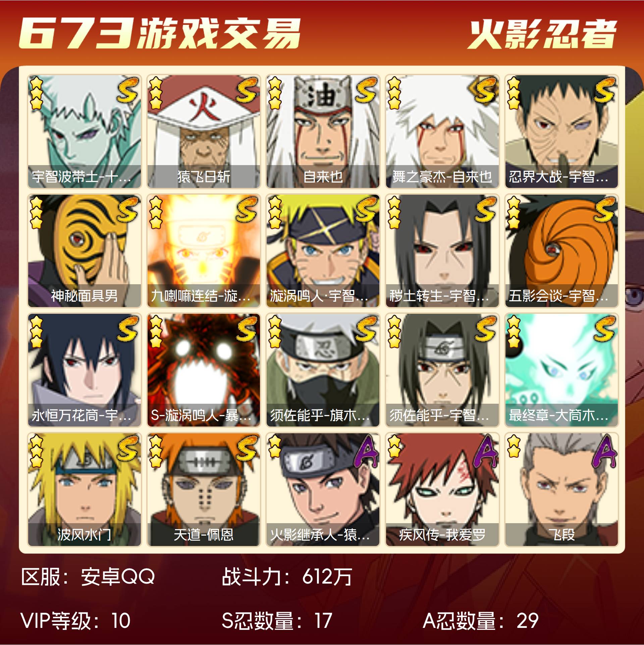The width and height of the screenshot is (644, 645).
Task: Click the 神秘面具男 masked ninja card
Action: click(85, 251)
